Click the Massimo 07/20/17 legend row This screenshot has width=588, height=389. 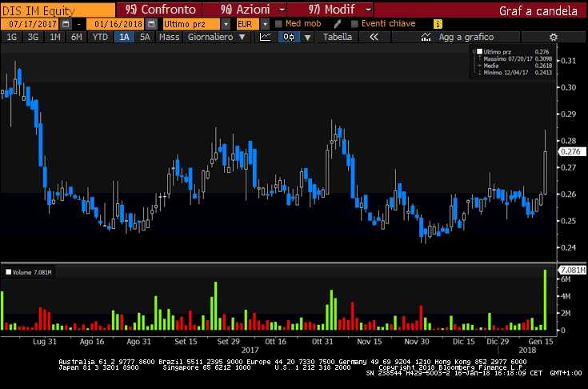pos(517,59)
